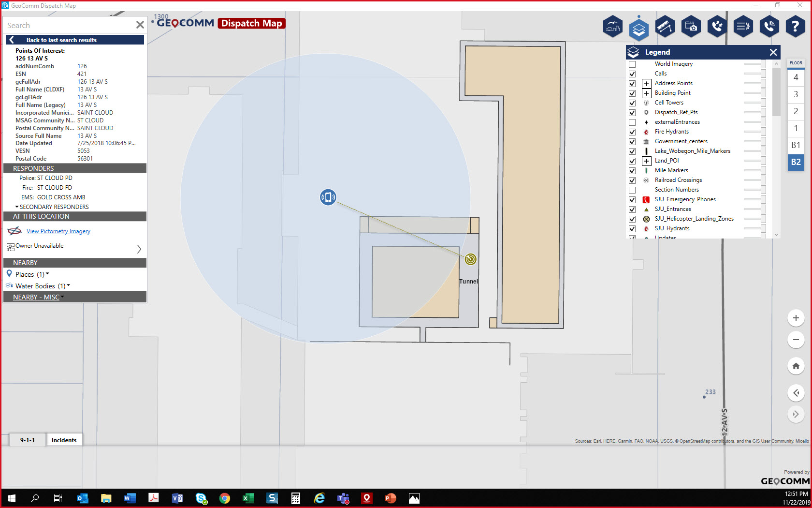Go to previous map extent
Screen dimensions: 812x508
click(x=796, y=393)
